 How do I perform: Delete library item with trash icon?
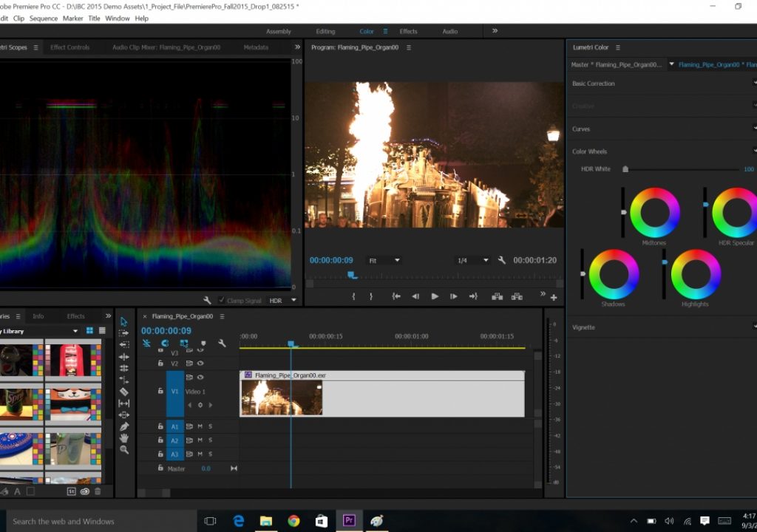pyautogui.click(x=98, y=491)
